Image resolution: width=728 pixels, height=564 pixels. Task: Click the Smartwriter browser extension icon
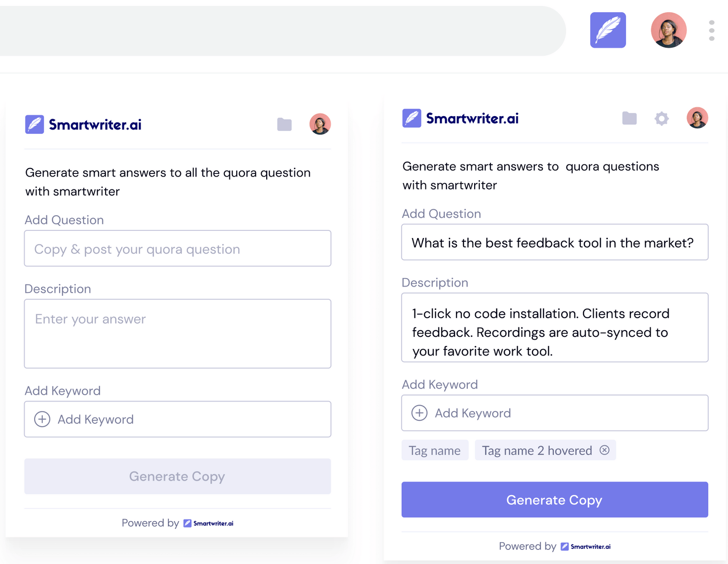pyautogui.click(x=608, y=30)
